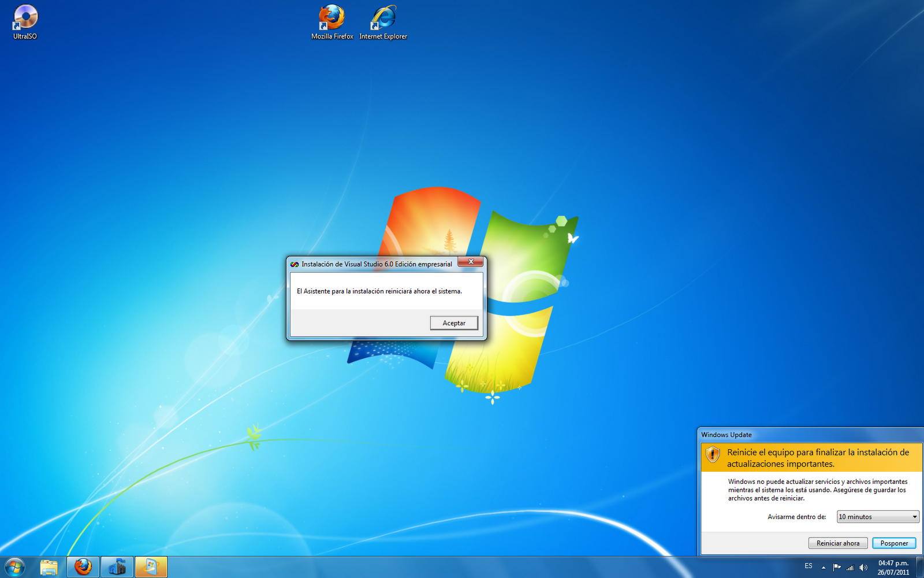
Task: Close the Visual Studio 6.0 installation dialog
Action: 471,262
